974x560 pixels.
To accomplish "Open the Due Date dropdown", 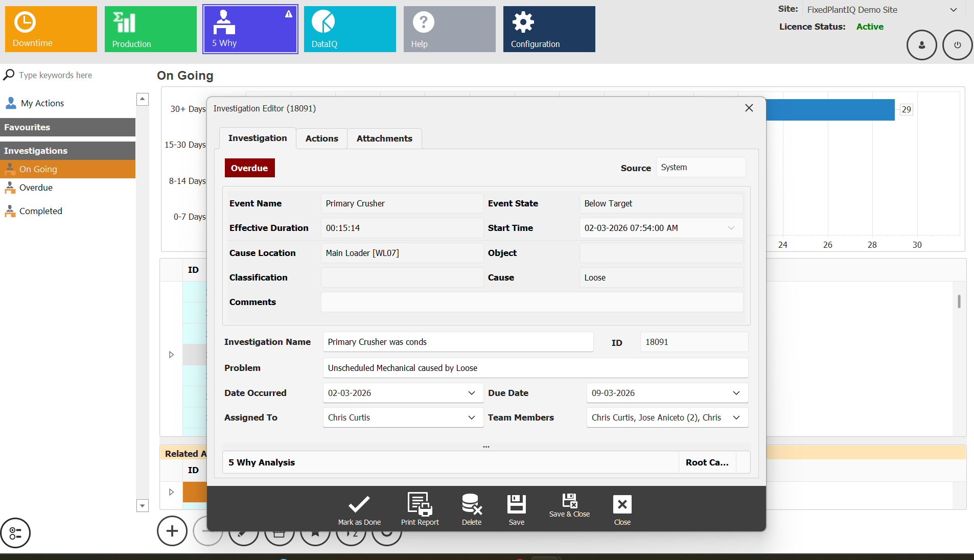I will tap(736, 393).
